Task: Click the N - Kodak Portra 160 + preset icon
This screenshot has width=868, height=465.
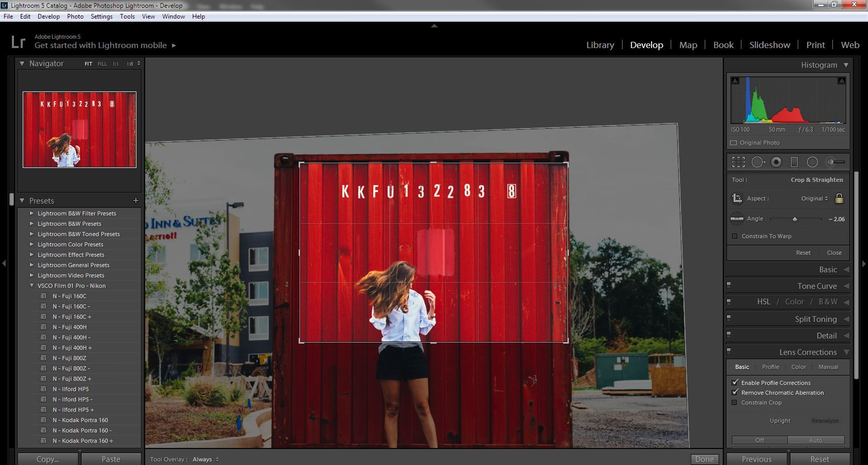Action: tap(44, 441)
